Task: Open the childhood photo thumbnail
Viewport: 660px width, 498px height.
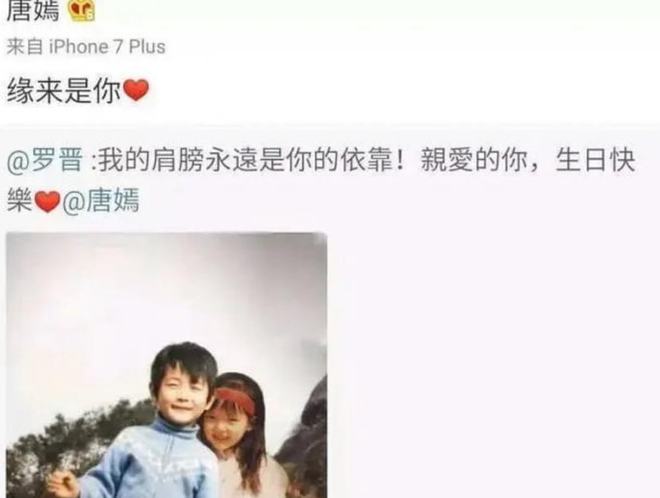Action: [167, 365]
